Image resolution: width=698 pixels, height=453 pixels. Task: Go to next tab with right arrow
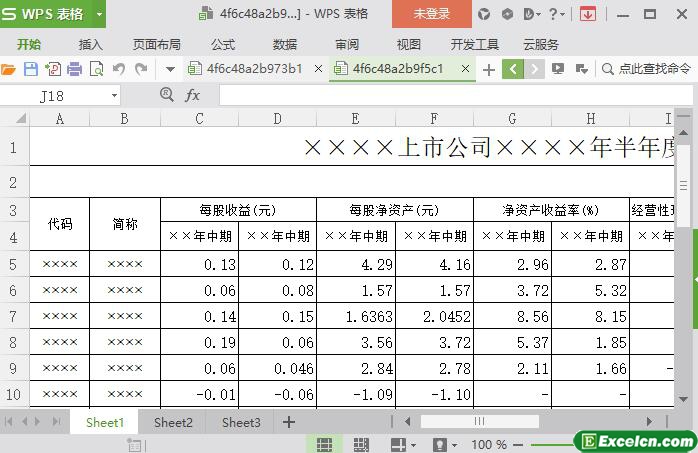534,69
